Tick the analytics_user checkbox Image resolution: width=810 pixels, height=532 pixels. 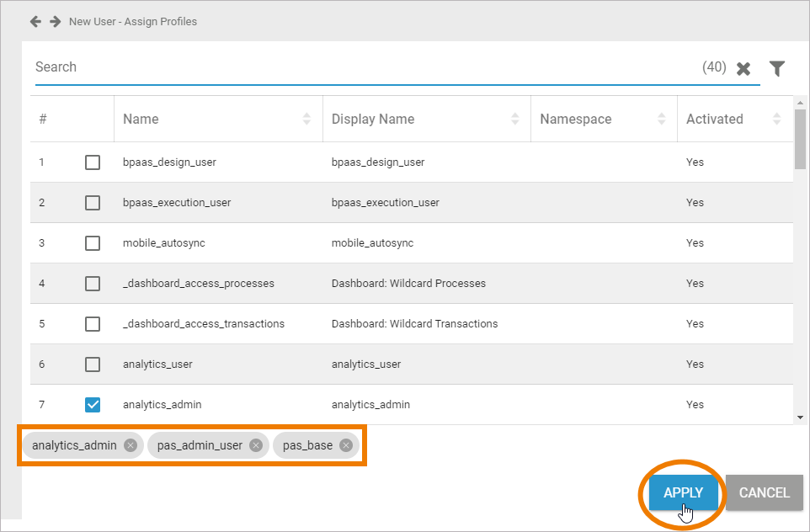pos(93,364)
